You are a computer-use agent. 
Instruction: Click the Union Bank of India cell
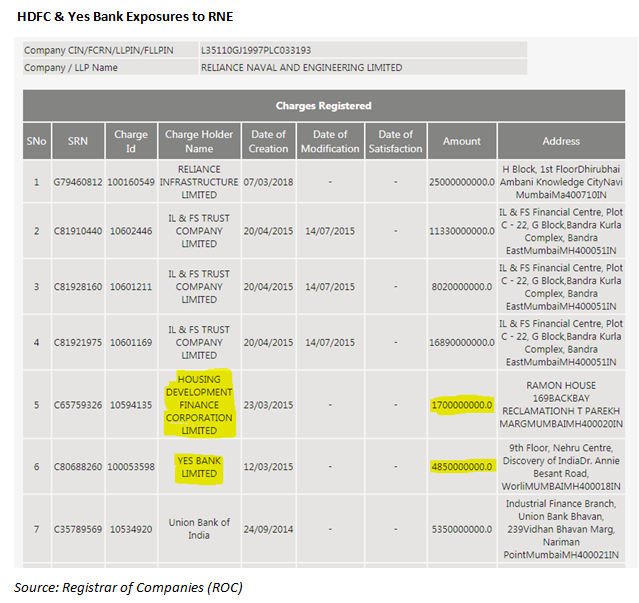tap(199, 529)
